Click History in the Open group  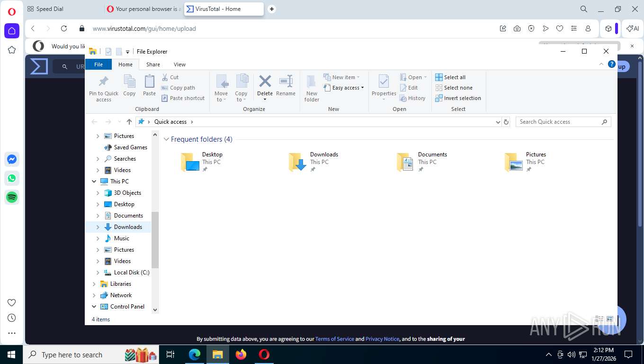(412, 98)
